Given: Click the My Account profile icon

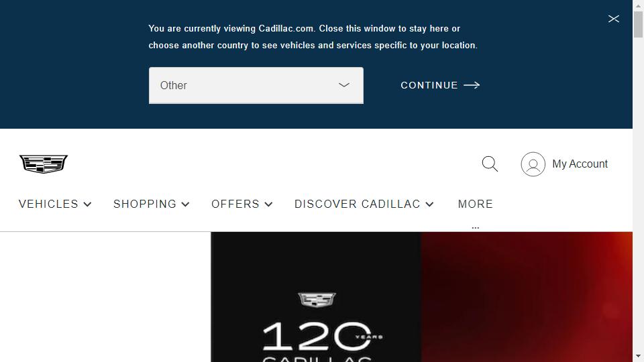Looking at the screenshot, I should 533,164.
